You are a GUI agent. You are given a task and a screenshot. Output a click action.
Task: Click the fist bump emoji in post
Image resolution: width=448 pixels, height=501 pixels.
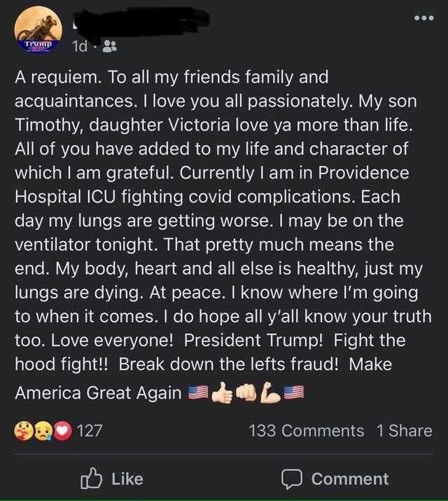click(246, 393)
